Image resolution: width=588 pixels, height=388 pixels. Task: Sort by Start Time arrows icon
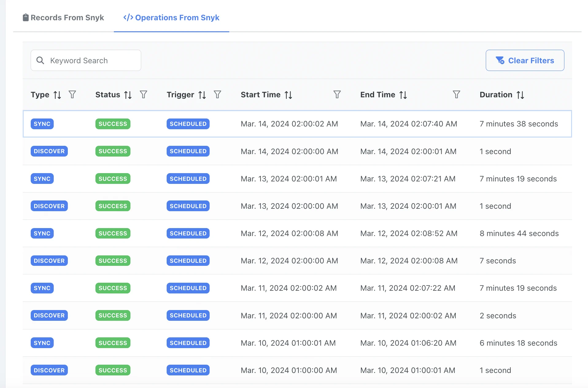(x=288, y=95)
